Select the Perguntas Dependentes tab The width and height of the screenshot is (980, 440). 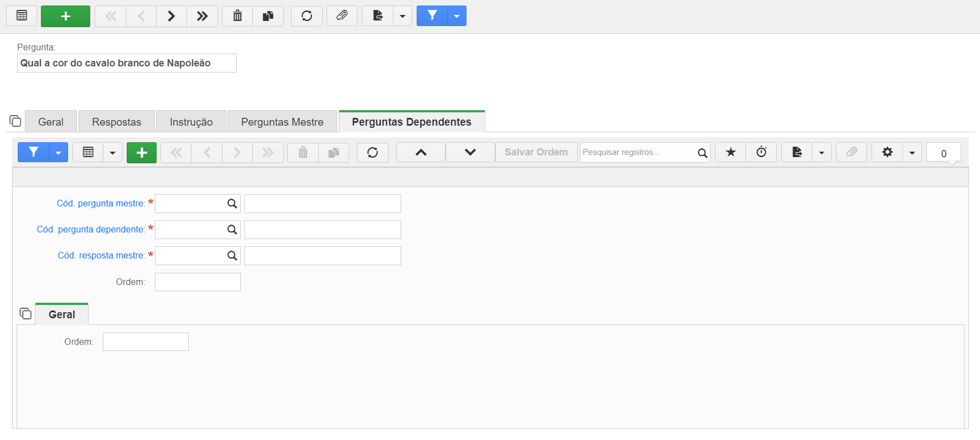click(x=412, y=122)
